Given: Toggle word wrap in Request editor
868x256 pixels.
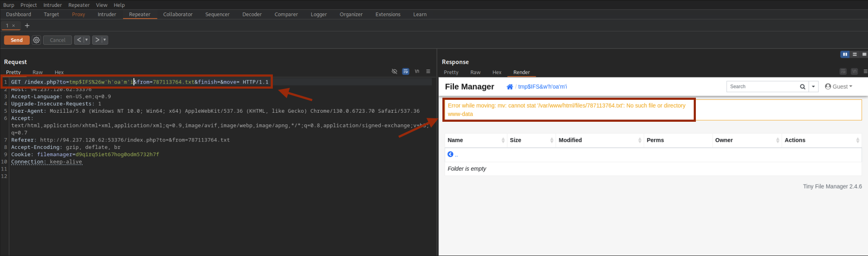Looking at the screenshot, I should (406, 71).
